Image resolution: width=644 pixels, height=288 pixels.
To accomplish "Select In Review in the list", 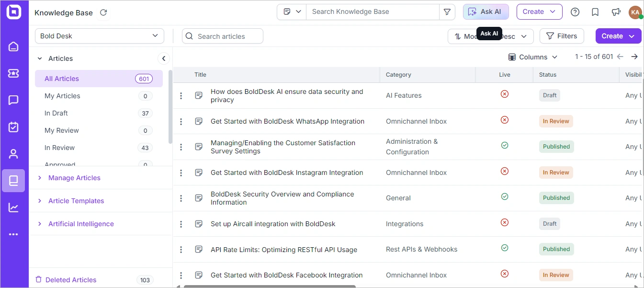I will click(x=99, y=148).
